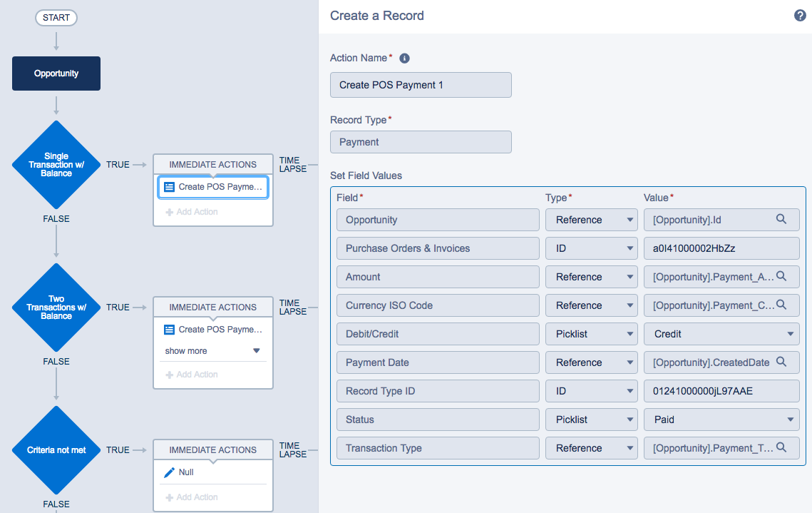Click the Transaction Type search magnifier icon
This screenshot has width=812, height=513.
click(781, 448)
